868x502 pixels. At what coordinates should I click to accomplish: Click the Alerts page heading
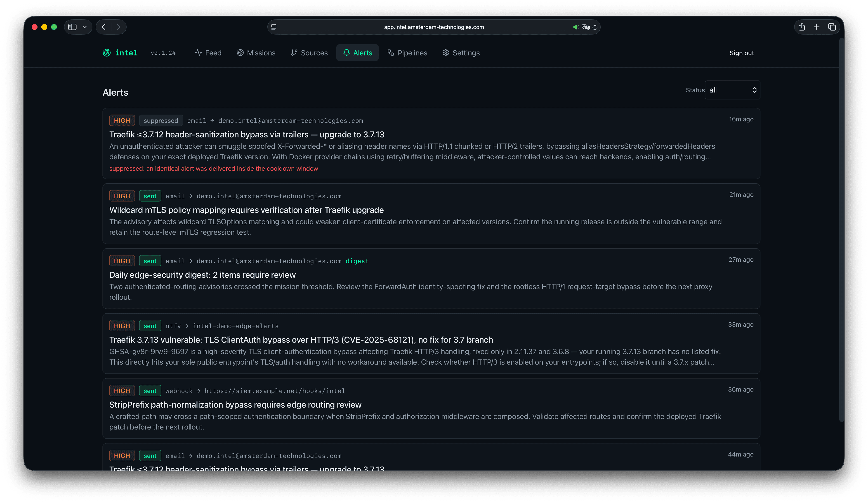(115, 92)
